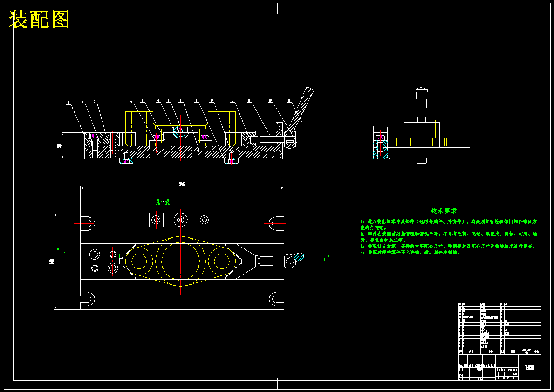The width and height of the screenshot is (554, 392).
Task: Click the green A-A section label
Action: 163,202
